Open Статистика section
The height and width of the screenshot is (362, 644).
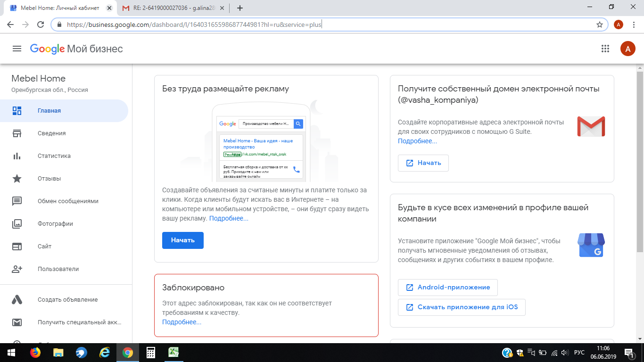(x=64, y=156)
